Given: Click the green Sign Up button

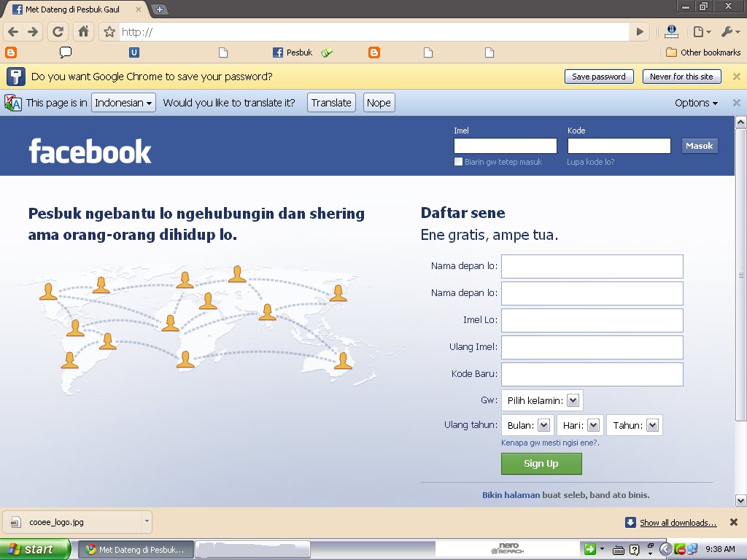Looking at the screenshot, I should [541, 464].
